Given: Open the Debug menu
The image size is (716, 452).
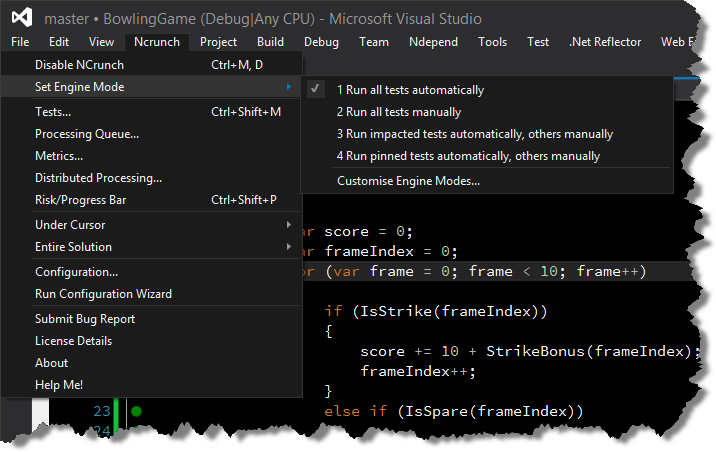Looking at the screenshot, I should point(321,42).
